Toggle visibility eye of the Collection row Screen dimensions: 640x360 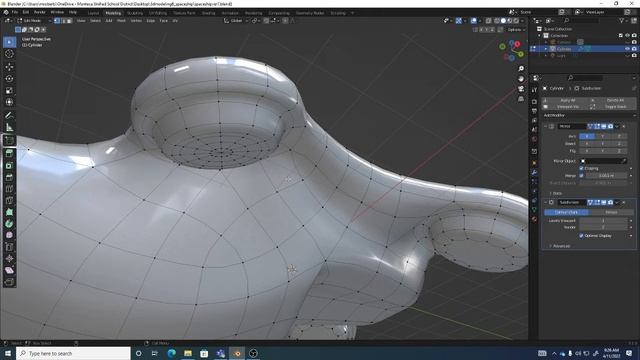point(627,36)
